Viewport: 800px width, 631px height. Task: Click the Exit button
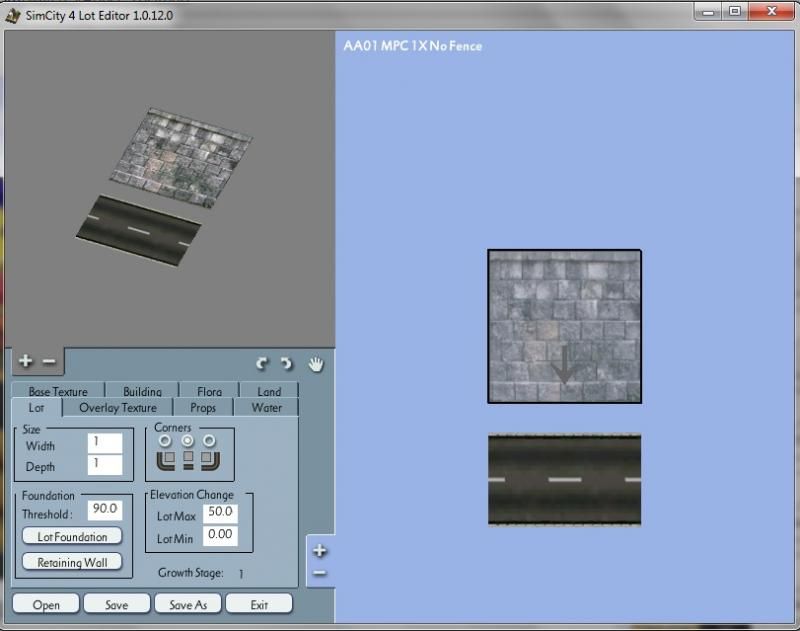click(259, 604)
